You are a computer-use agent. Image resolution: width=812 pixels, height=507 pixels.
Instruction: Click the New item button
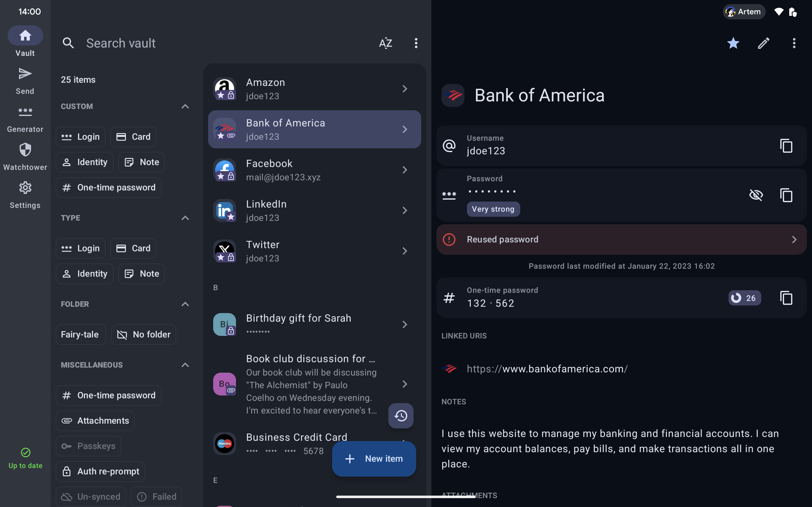click(x=374, y=459)
